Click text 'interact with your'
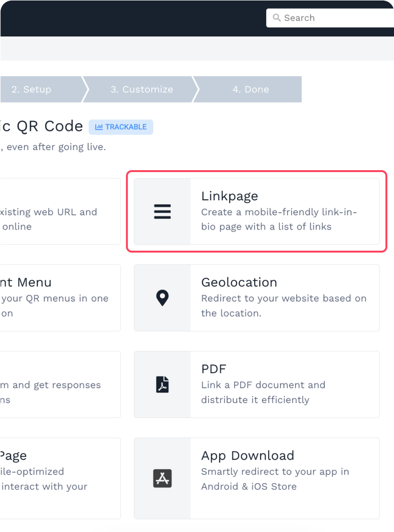Viewport: 394px width, 532px height. point(45,486)
